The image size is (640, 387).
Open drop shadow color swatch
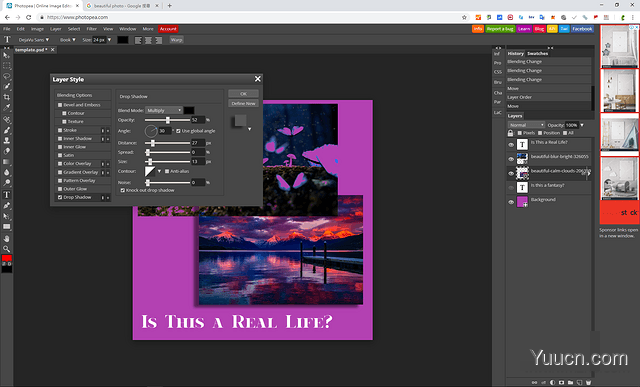pos(189,110)
